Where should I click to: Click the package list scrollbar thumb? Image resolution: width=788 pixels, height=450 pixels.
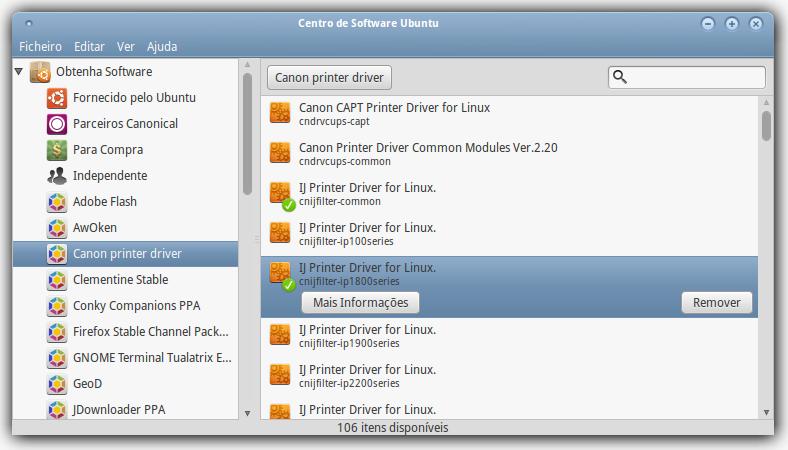tap(766, 126)
